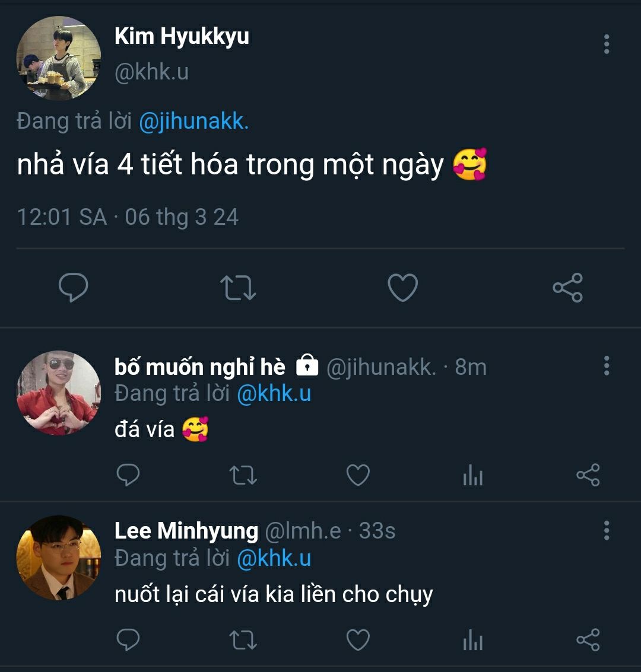This screenshot has height=672, width=641.
Task: Open more options on Lee Minhyung's reply
Action: [x=606, y=530]
